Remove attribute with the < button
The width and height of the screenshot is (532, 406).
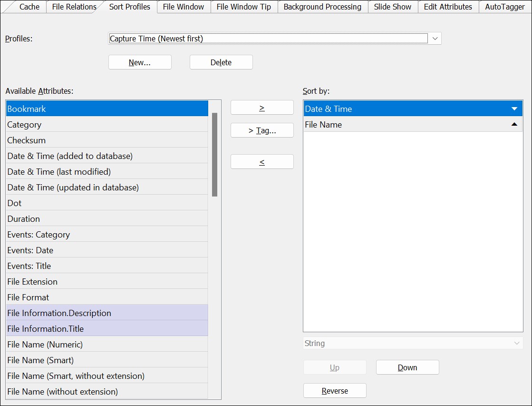262,162
